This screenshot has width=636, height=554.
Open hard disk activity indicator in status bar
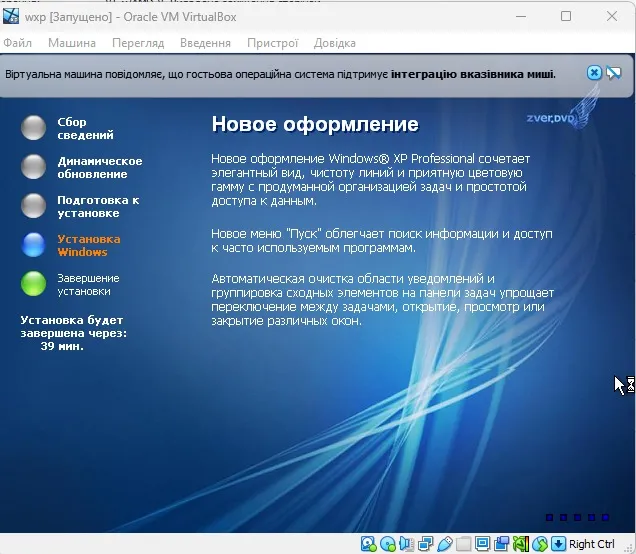tap(369, 544)
